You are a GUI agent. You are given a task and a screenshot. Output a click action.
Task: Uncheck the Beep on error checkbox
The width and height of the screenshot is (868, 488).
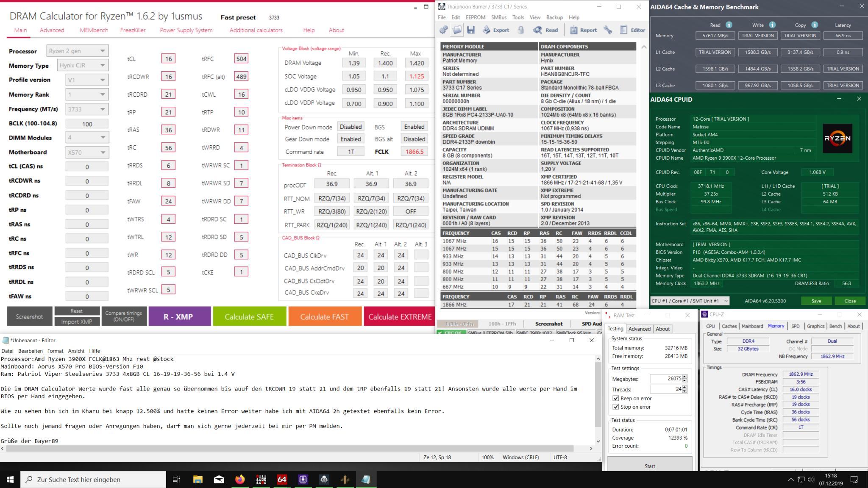click(616, 398)
